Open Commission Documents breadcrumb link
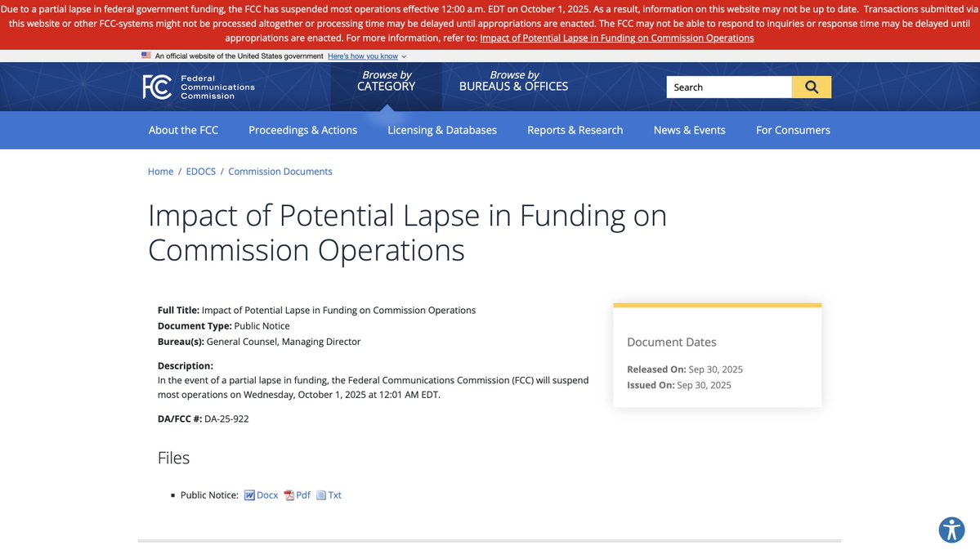The height and width of the screenshot is (555, 980). coord(280,172)
